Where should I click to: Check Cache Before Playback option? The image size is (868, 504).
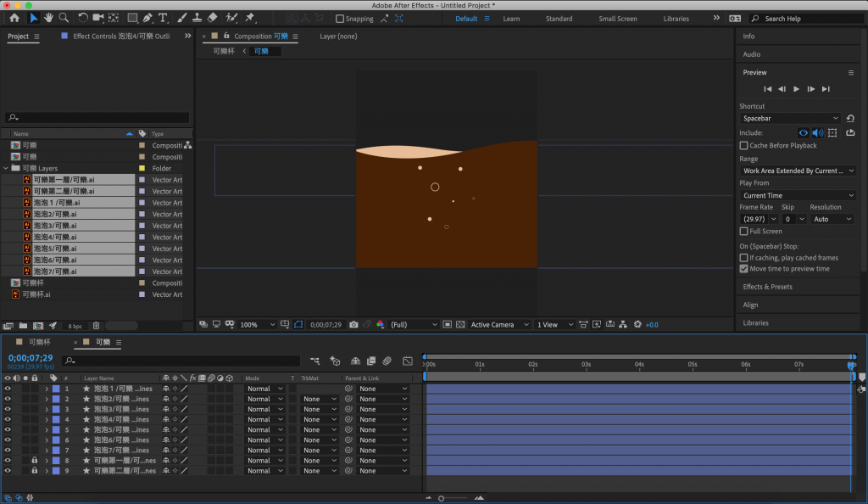pos(744,145)
